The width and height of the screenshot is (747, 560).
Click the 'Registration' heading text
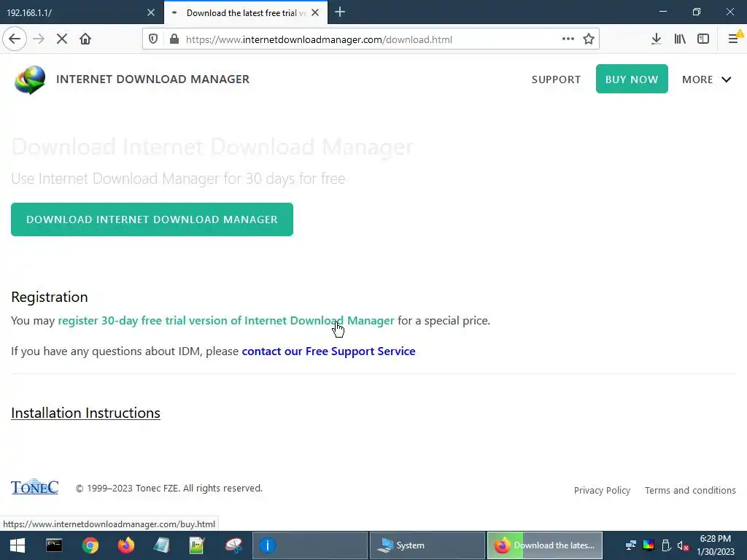[x=50, y=297]
